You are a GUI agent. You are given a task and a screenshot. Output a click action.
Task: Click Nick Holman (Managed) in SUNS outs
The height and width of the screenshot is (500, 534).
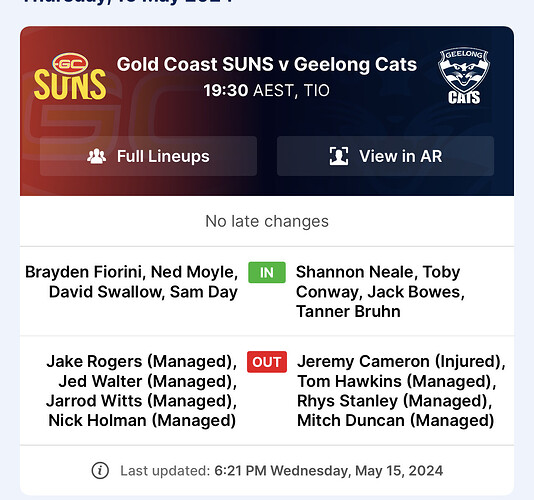tap(142, 420)
